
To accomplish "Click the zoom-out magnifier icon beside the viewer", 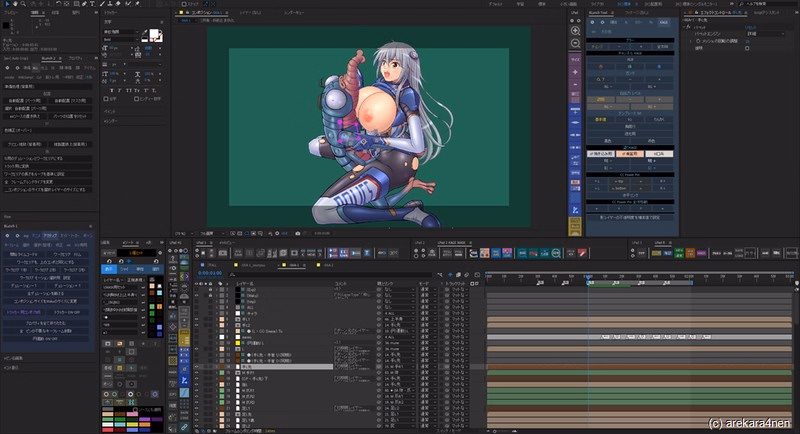I will point(575,44).
